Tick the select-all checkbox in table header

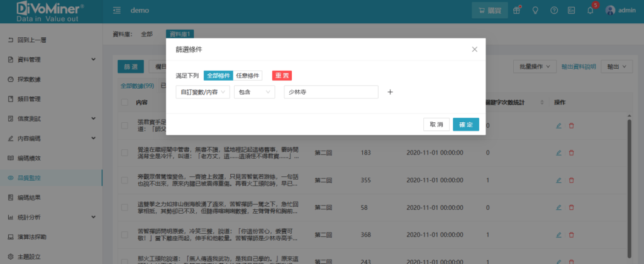pos(125,102)
